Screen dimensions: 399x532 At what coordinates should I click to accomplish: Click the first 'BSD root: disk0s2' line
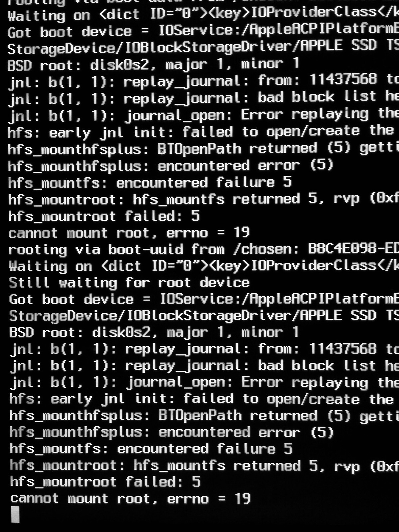[x=153, y=64]
